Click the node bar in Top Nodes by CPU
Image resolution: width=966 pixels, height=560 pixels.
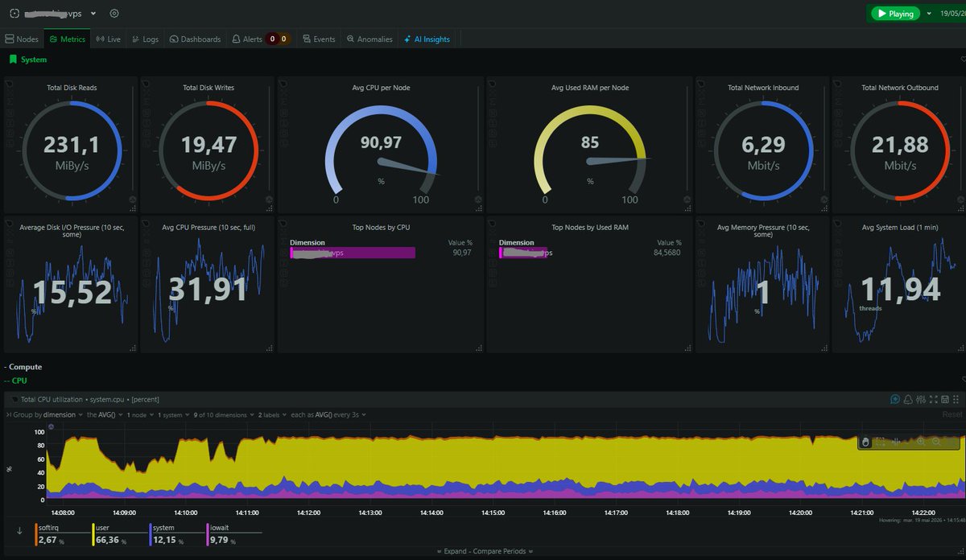click(353, 253)
